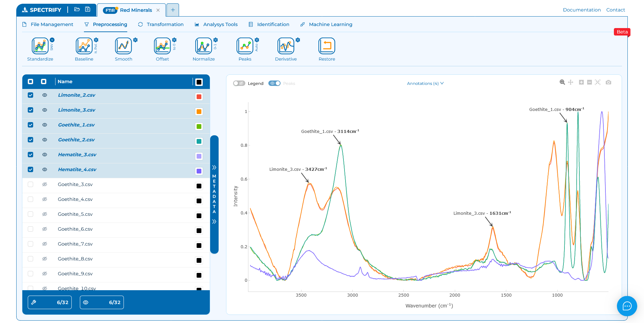Open the Derivative tool

click(x=286, y=47)
